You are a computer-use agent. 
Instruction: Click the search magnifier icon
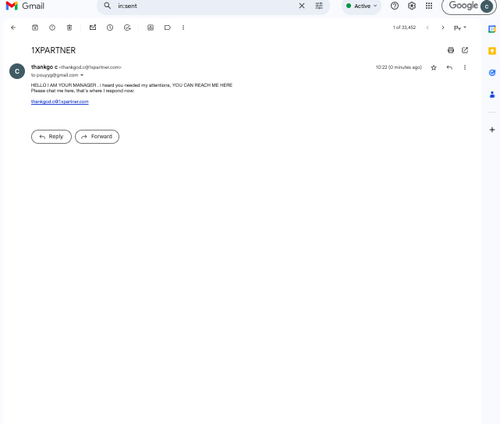[x=107, y=6]
